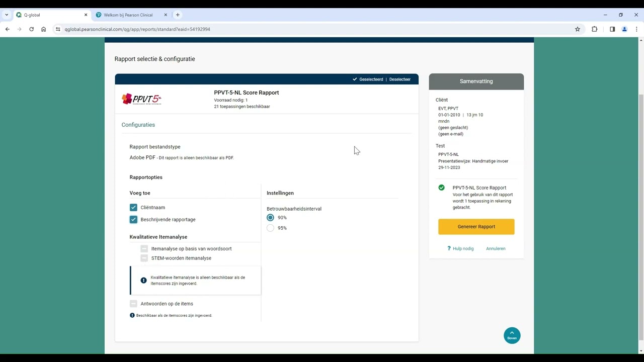The image size is (644, 362).
Task: Click the test date 29-11-2023
Action: coord(449,167)
